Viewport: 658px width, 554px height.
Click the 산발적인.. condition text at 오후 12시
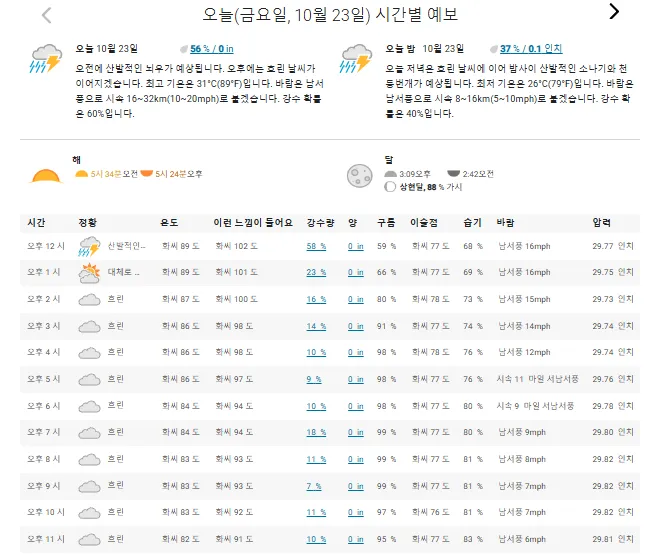coord(126,246)
